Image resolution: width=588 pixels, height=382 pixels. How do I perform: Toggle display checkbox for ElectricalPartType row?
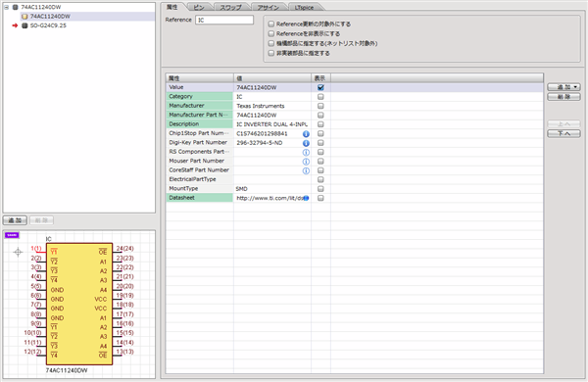click(320, 179)
